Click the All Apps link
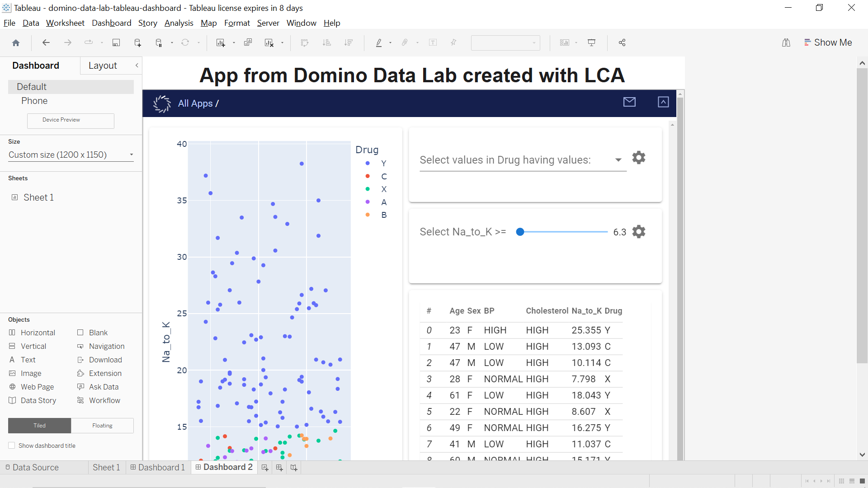 pyautogui.click(x=195, y=103)
